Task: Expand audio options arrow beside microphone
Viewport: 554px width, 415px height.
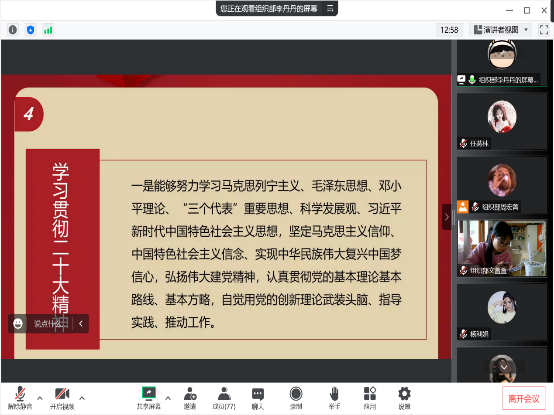Action: 40,398
